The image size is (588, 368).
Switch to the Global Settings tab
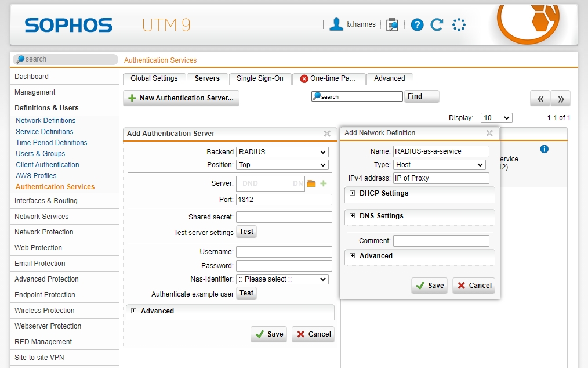(154, 78)
